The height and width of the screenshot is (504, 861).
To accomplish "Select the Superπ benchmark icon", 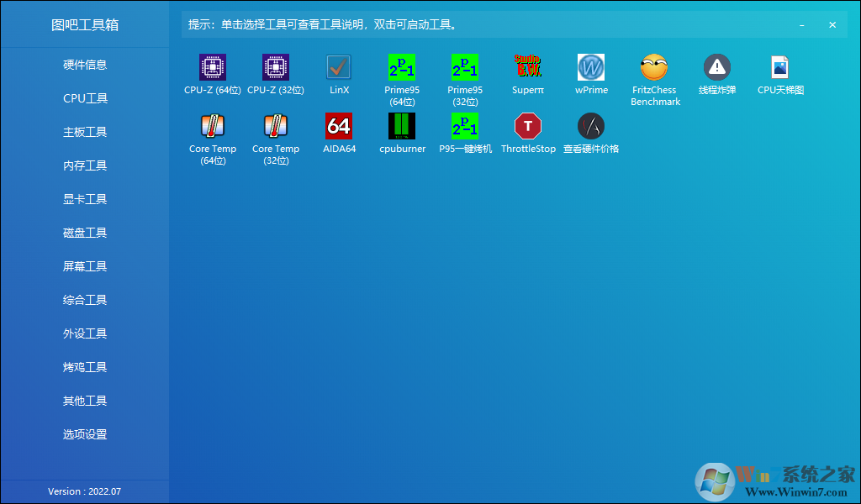I will pyautogui.click(x=528, y=67).
